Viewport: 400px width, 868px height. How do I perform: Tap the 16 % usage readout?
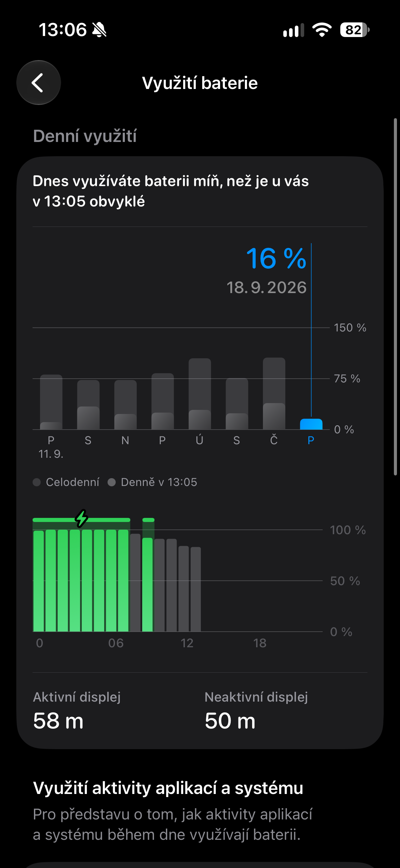(x=276, y=258)
